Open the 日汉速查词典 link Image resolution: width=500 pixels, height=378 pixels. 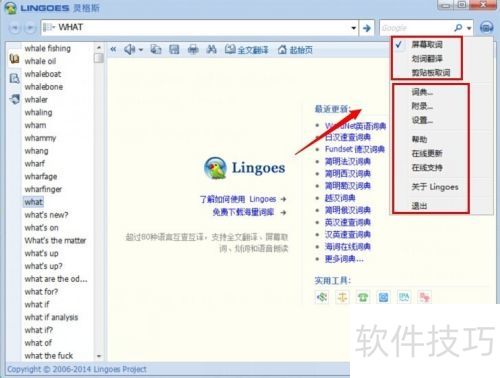click(x=348, y=137)
